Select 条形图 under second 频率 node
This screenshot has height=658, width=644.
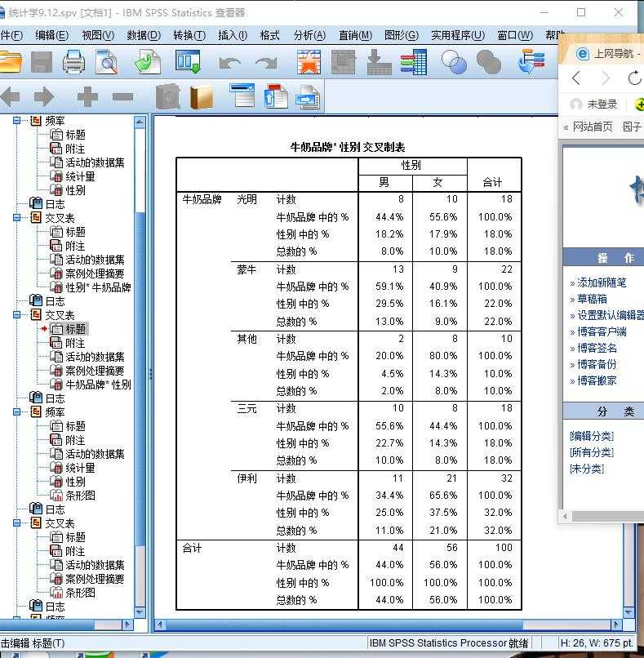click(80, 496)
